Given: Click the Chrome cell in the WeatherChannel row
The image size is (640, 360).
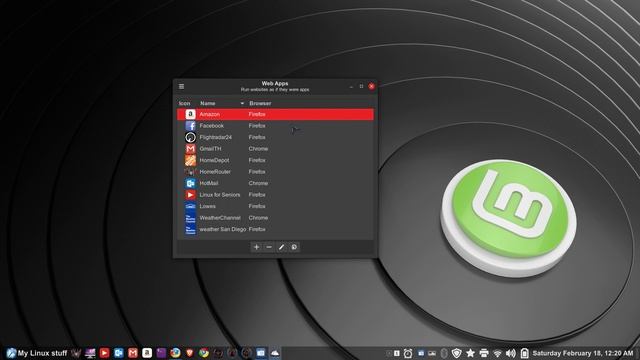Looking at the screenshot, I should pyautogui.click(x=258, y=218).
